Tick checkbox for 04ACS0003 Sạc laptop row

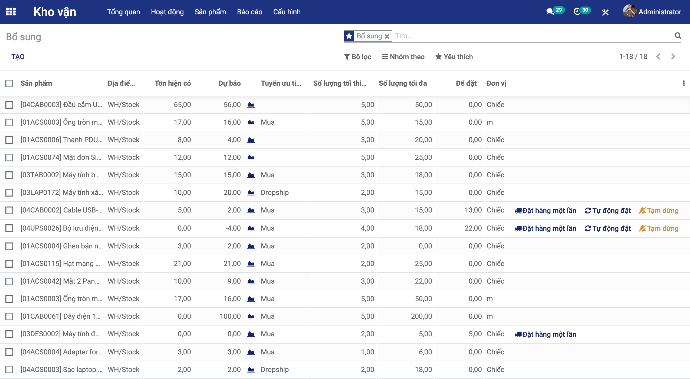[x=9, y=370]
